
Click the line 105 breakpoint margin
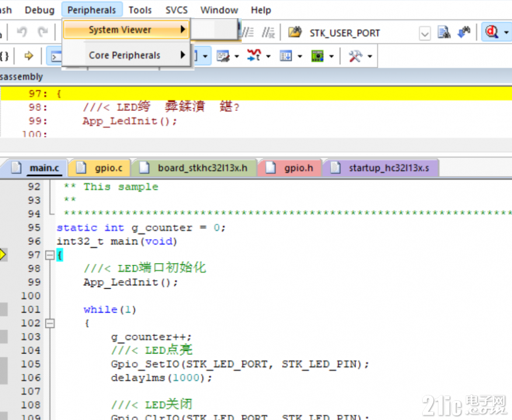click(4, 364)
